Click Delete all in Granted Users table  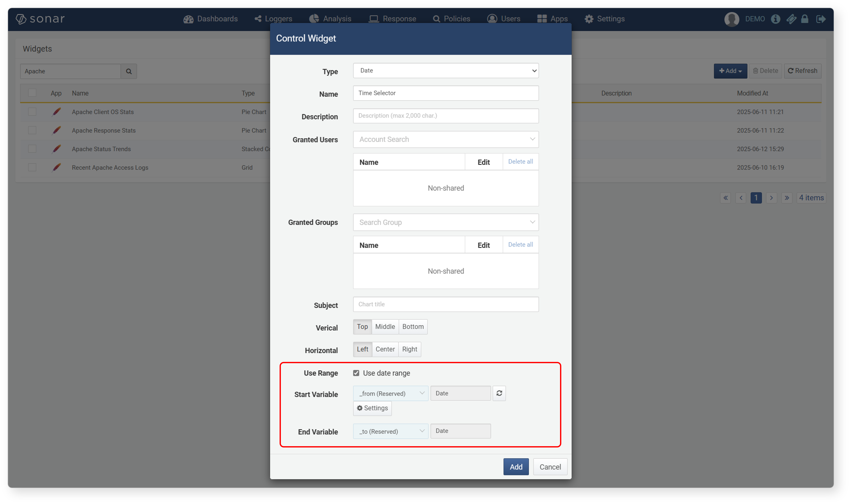pyautogui.click(x=520, y=162)
